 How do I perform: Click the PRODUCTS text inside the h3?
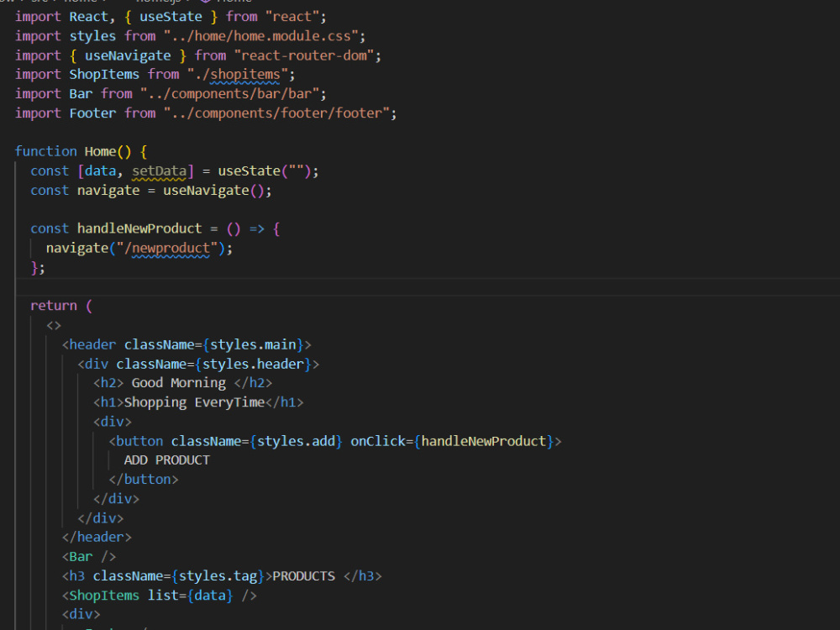304,576
